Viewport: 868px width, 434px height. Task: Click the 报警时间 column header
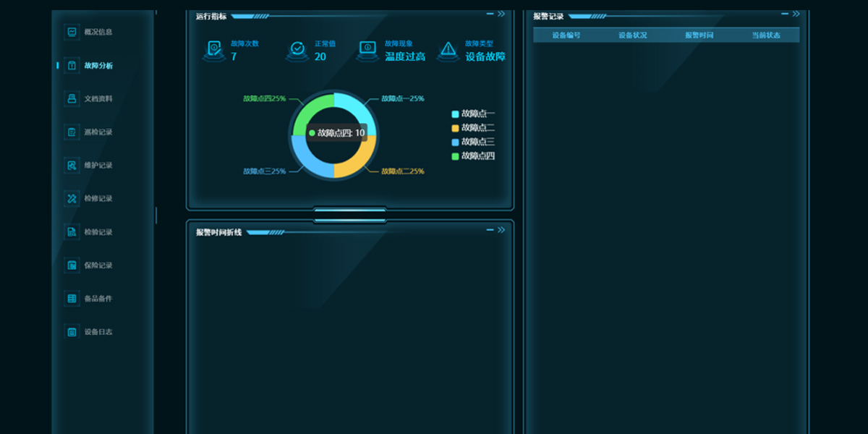tap(699, 35)
